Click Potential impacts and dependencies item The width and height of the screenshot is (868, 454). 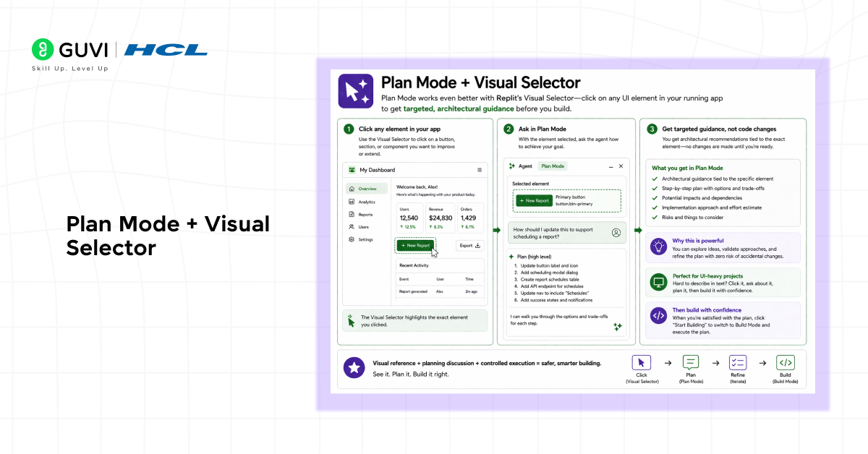(x=702, y=198)
